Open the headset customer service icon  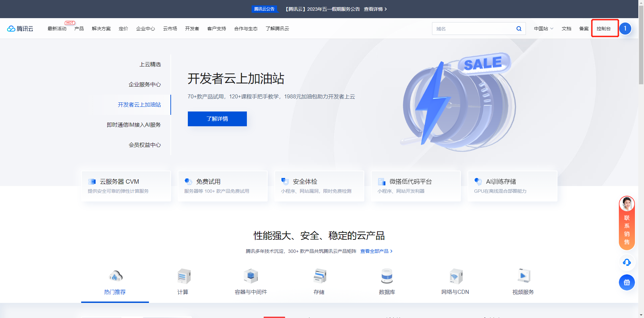[627, 262]
